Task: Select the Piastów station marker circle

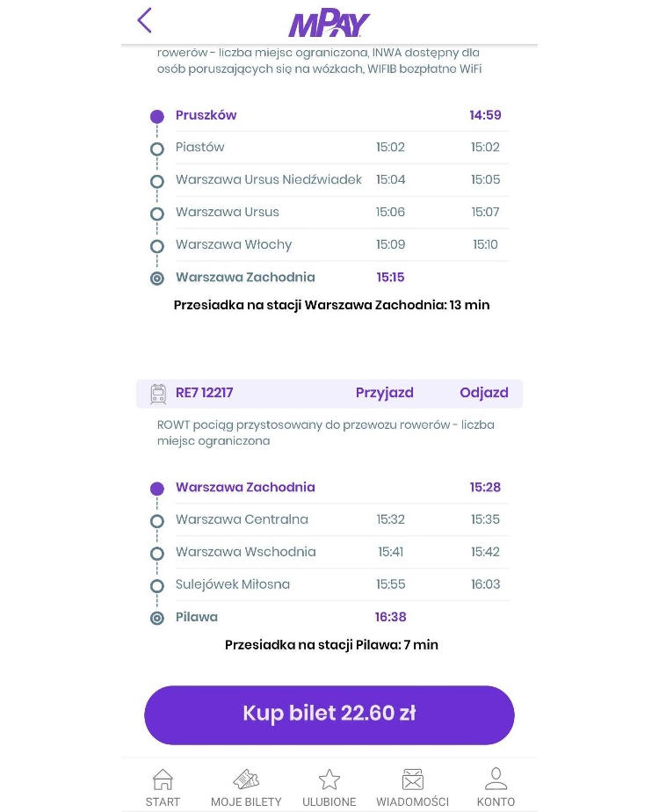Action: pyautogui.click(x=157, y=149)
